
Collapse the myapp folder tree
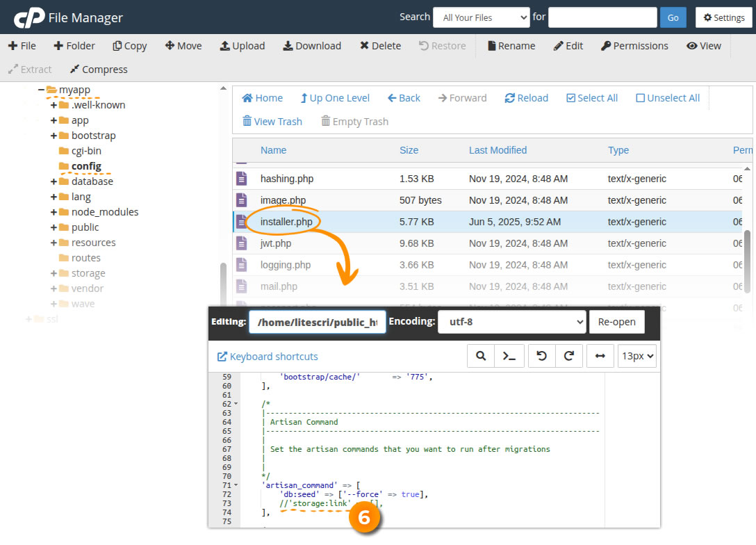[x=42, y=90]
